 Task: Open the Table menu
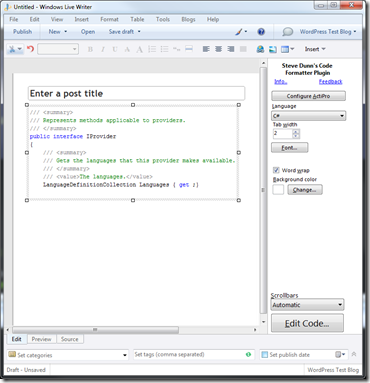[137, 19]
